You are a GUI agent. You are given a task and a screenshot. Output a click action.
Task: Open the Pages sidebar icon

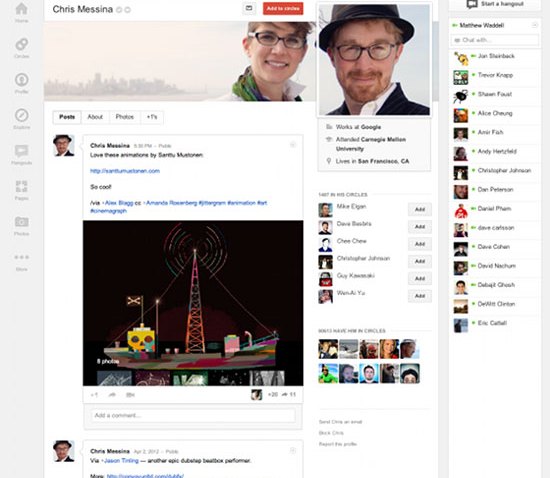pos(21,187)
